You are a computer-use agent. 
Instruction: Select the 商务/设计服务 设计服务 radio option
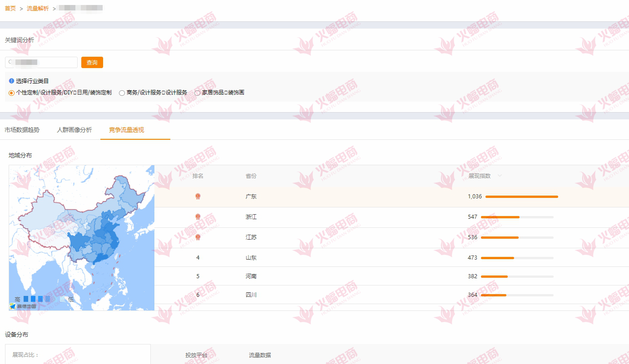(122, 93)
